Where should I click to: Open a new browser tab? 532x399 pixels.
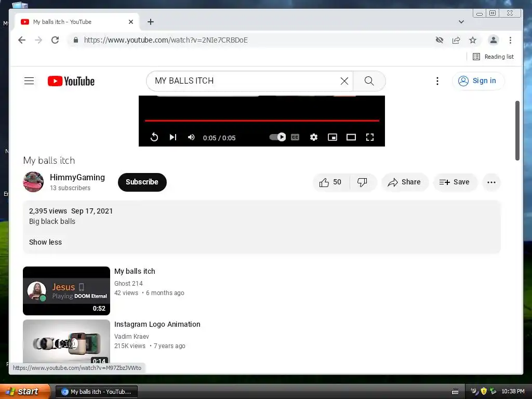[x=151, y=22]
